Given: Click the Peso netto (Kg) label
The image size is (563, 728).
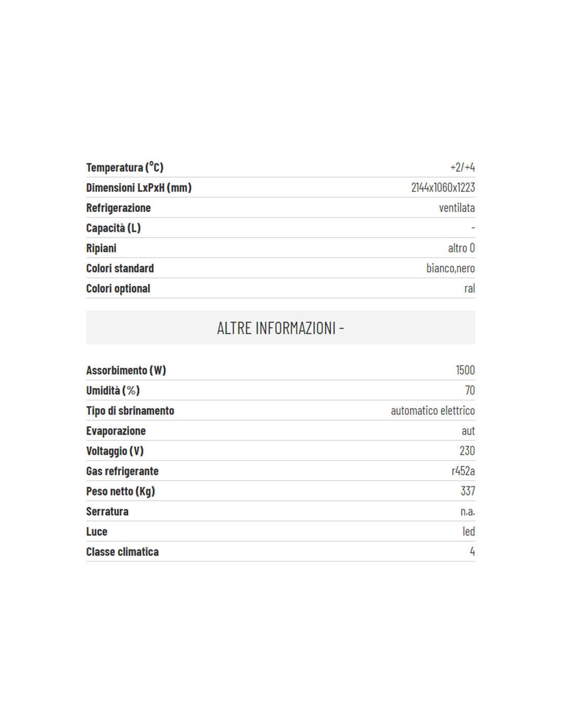Looking at the screenshot, I should click(120, 491).
